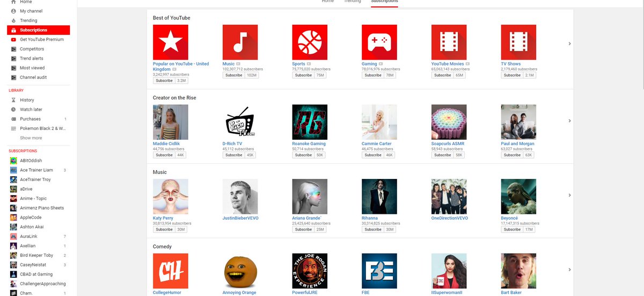Screen dimensions: 644x296
Task: Open the Roanoke Gaming channel thumbnail
Action: tap(310, 122)
